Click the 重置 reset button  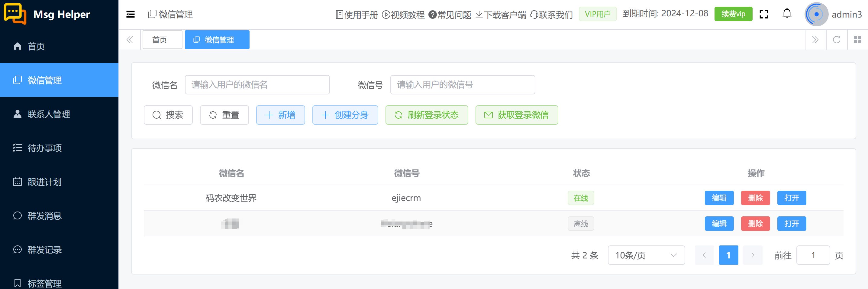point(224,115)
